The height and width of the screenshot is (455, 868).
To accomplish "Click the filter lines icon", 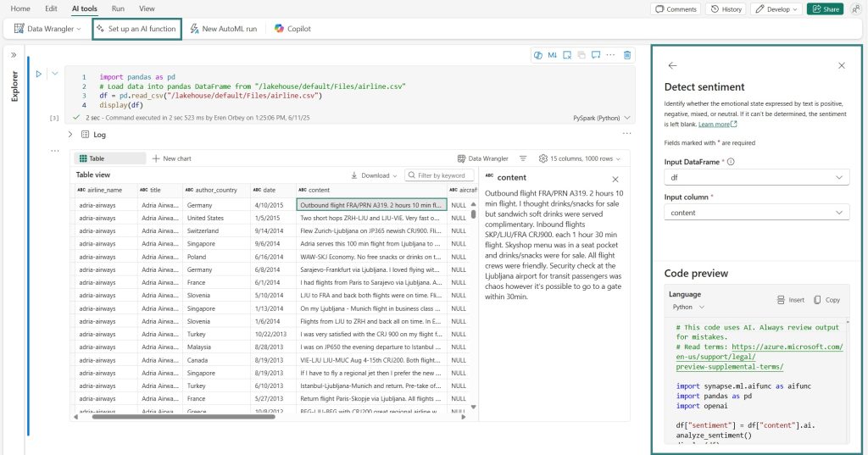I will pyautogui.click(x=522, y=158).
